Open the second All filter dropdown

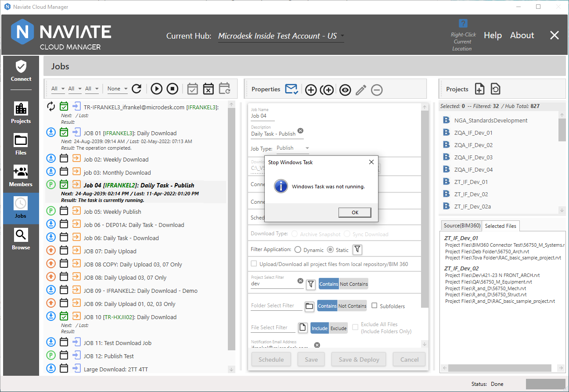75,89
